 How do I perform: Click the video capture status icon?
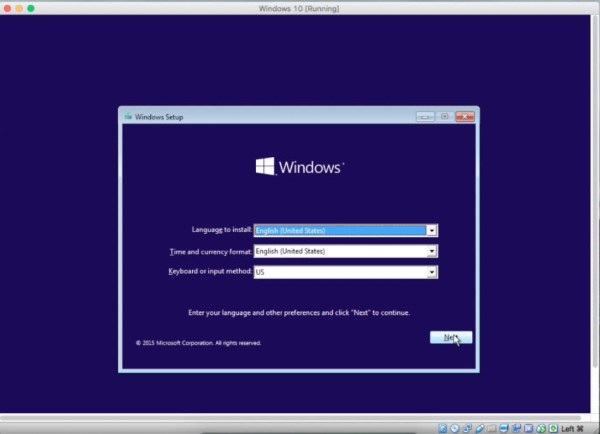[x=517, y=428]
